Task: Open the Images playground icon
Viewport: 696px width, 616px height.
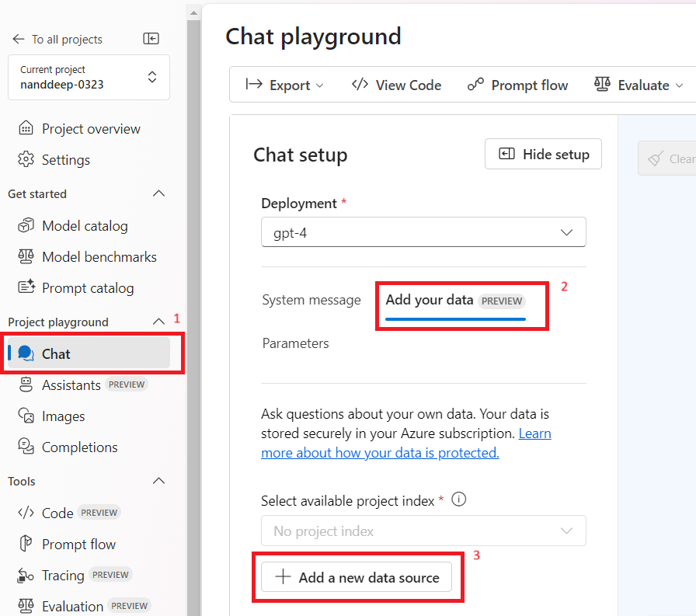Action: pos(26,416)
